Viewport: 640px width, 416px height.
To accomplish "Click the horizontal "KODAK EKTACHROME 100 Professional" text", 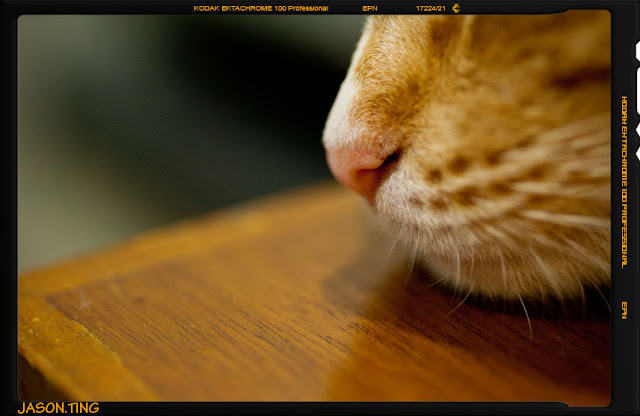I will [261, 8].
